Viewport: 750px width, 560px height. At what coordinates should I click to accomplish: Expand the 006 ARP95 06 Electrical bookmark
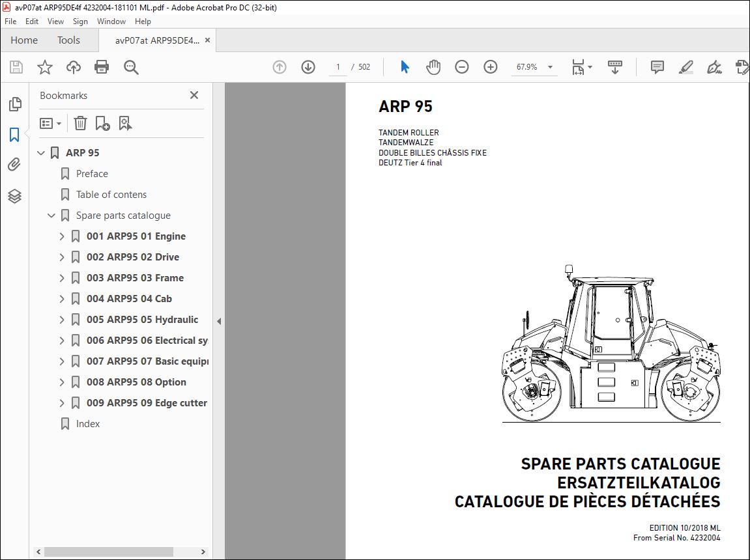click(x=62, y=340)
